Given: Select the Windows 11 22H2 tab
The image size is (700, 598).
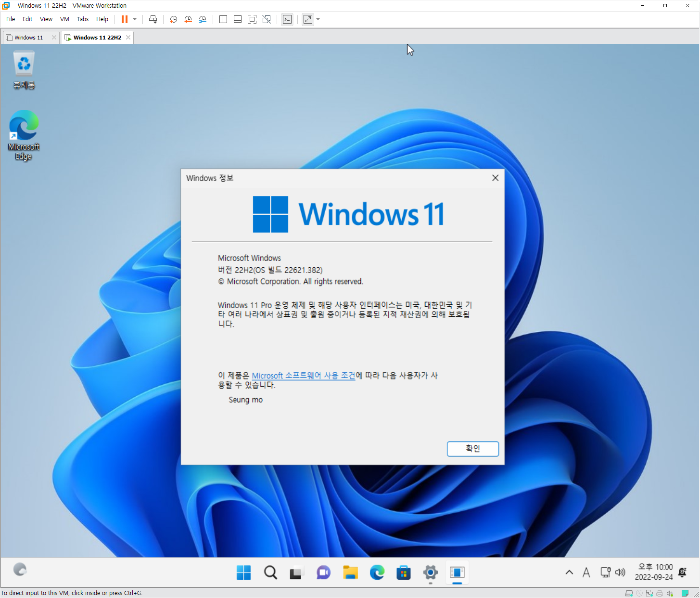Looking at the screenshot, I should (97, 38).
